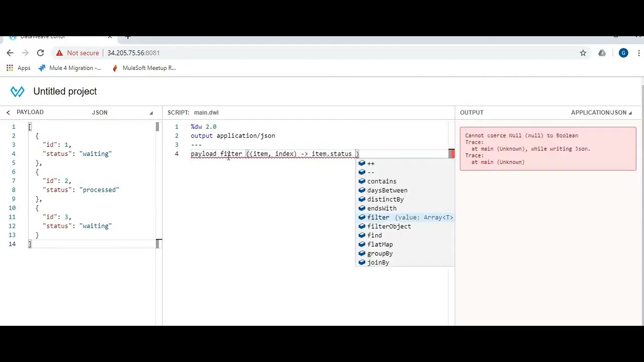The image size is (644, 362).
Task: Bookmark this page with star icon
Action: tap(583, 53)
